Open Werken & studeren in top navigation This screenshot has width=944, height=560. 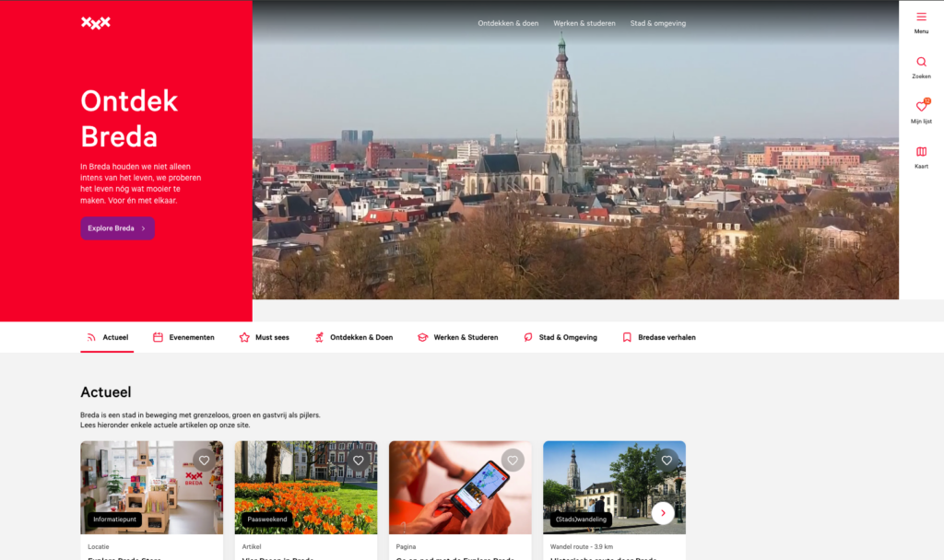point(584,23)
